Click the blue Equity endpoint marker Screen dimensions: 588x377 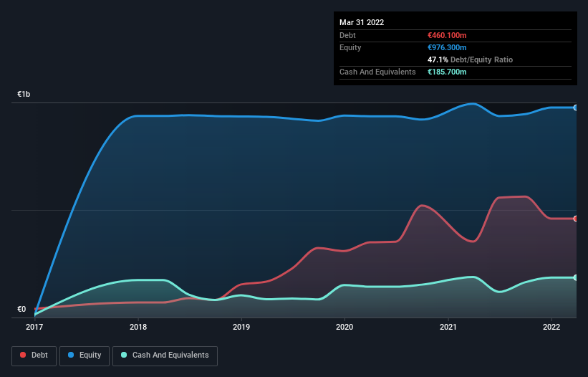point(576,108)
